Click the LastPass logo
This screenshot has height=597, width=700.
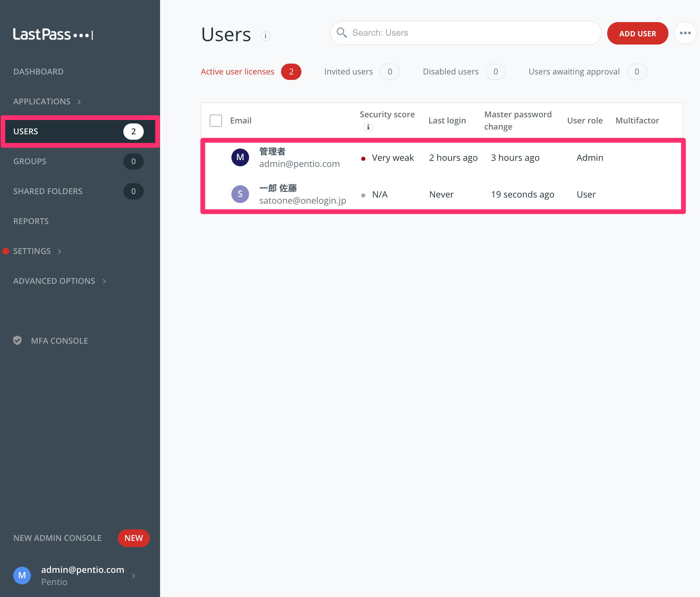coord(53,34)
